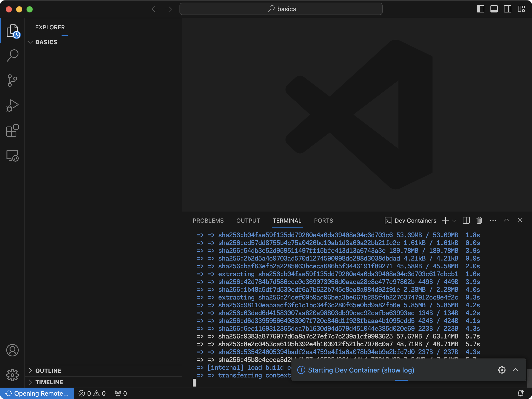Toggle the bottom panel visibility
This screenshot has height=399, width=532.
(494, 9)
